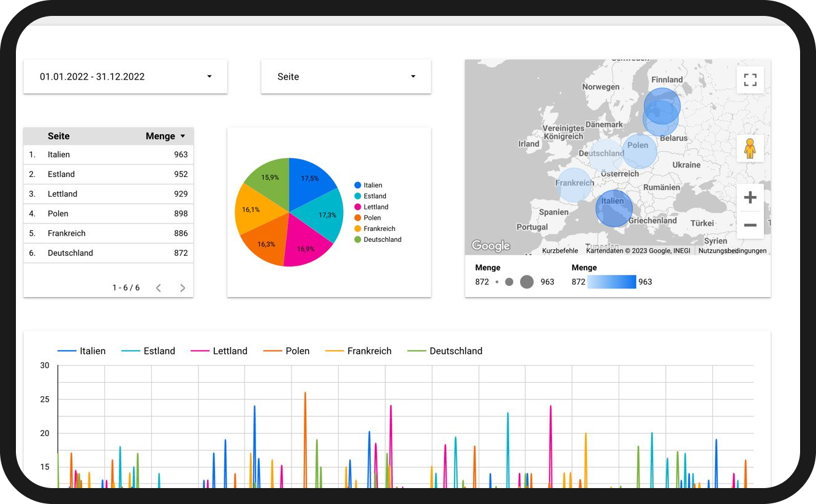Toggle Frankreich series in line chart legend
The width and height of the screenshot is (816, 504).
[358, 351]
